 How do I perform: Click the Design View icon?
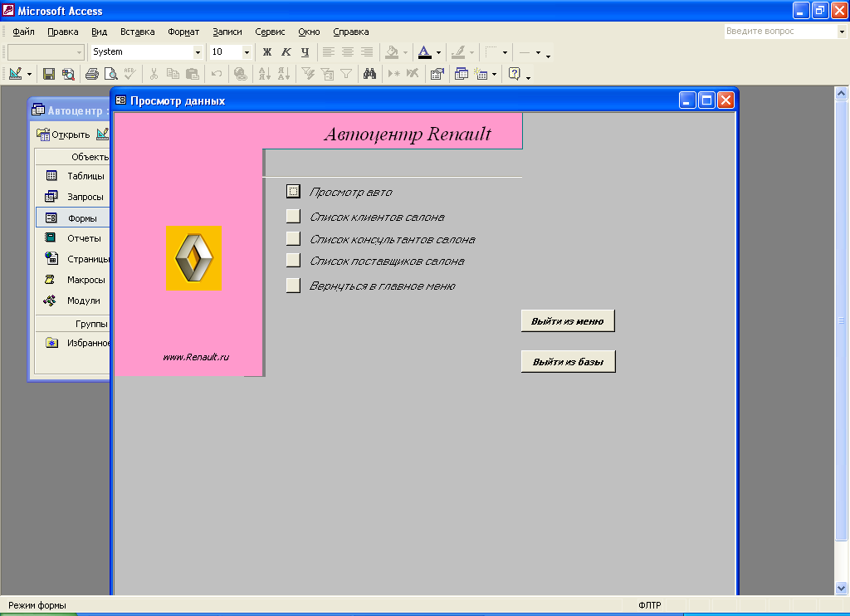click(x=16, y=74)
